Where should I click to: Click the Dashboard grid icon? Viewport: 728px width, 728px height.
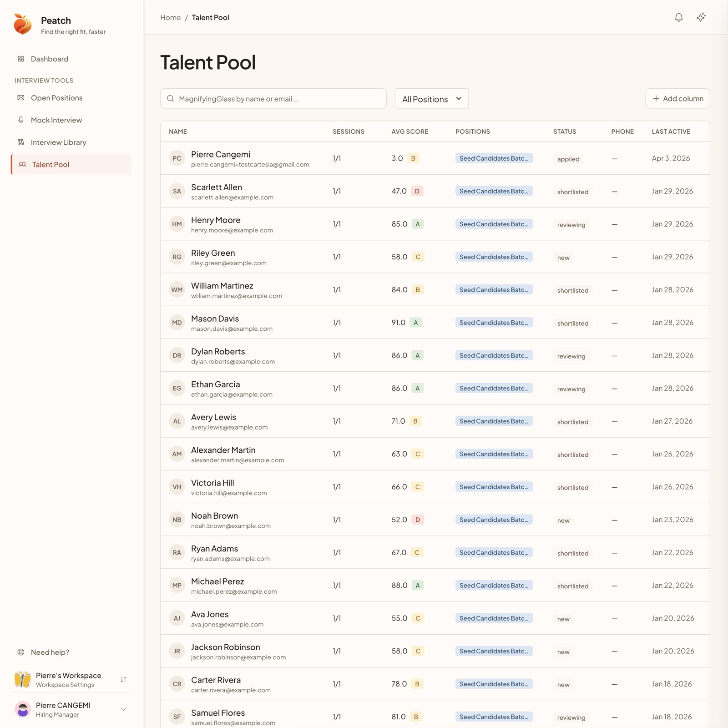[21, 59]
